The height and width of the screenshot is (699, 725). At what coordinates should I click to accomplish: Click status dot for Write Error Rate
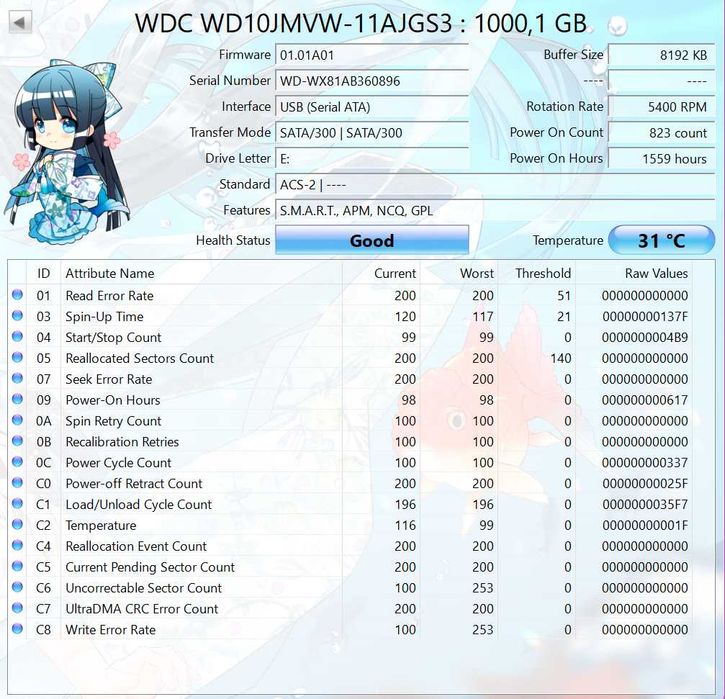click(18, 629)
